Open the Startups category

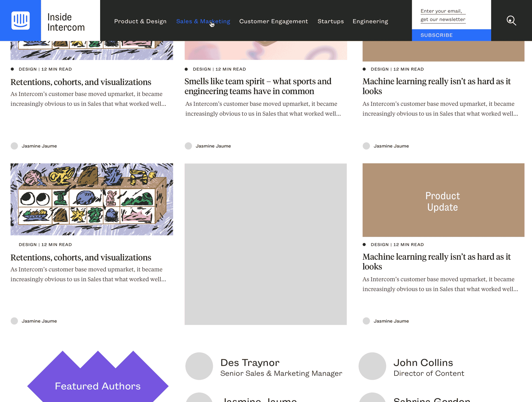331,21
